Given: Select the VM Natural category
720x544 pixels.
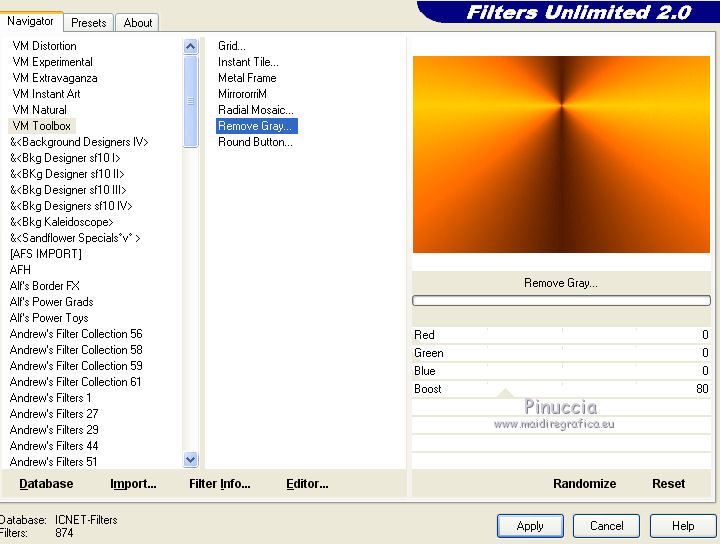Looking at the screenshot, I should pos(39,110).
